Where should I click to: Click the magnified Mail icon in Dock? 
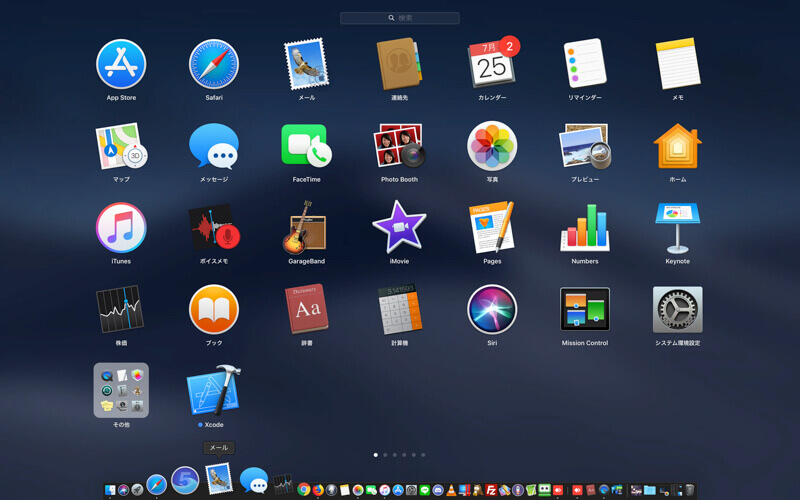coord(219,479)
